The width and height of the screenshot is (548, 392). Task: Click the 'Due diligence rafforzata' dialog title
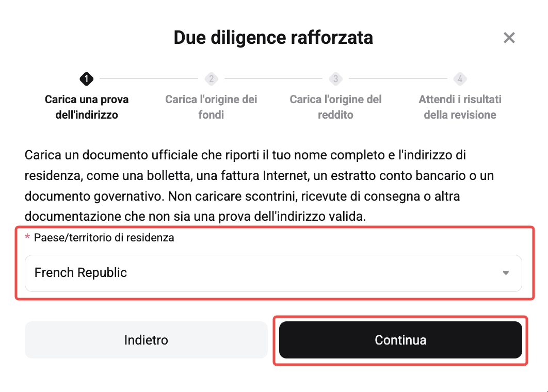274,38
